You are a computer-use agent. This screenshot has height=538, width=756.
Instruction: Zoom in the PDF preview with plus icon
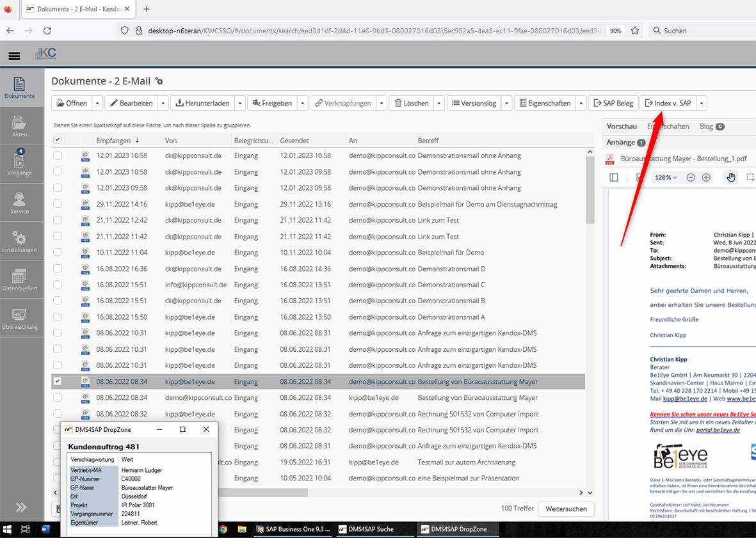tap(706, 177)
